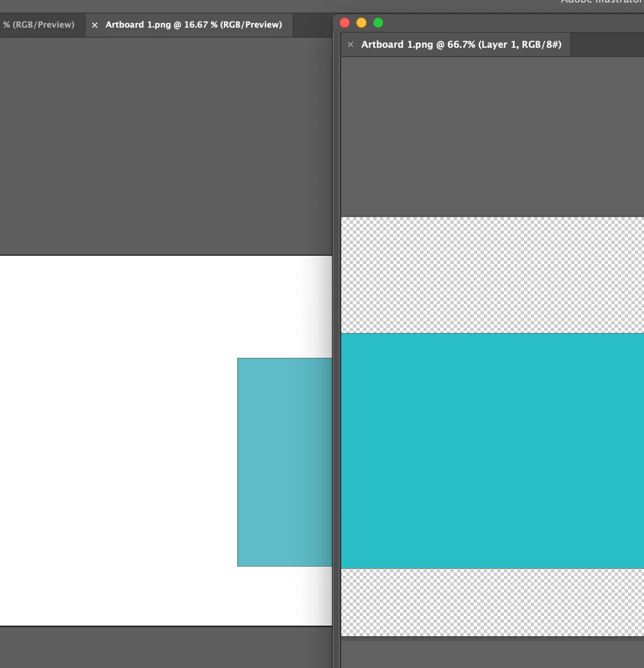644x668 pixels.
Task: Select the light blue rectangle on white artboard
Action: pyautogui.click(x=285, y=462)
